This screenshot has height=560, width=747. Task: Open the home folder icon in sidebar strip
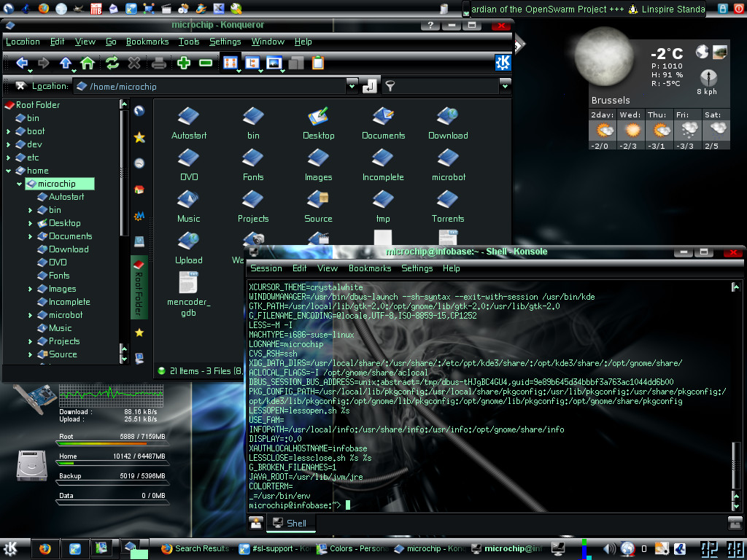(x=139, y=190)
